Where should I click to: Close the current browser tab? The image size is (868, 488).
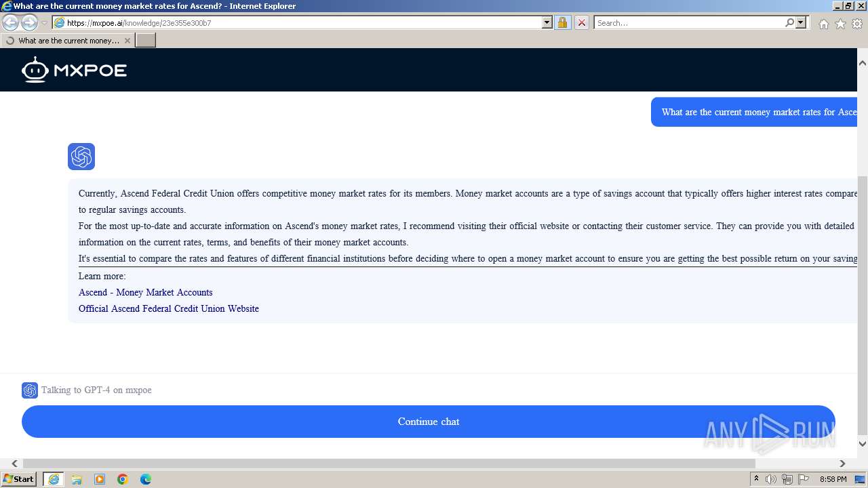tap(127, 41)
